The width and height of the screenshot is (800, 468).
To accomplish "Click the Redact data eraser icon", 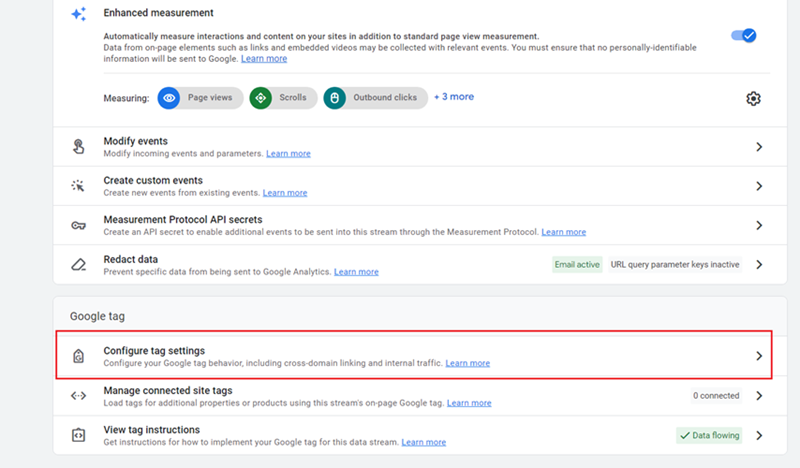I will click(x=78, y=264).
